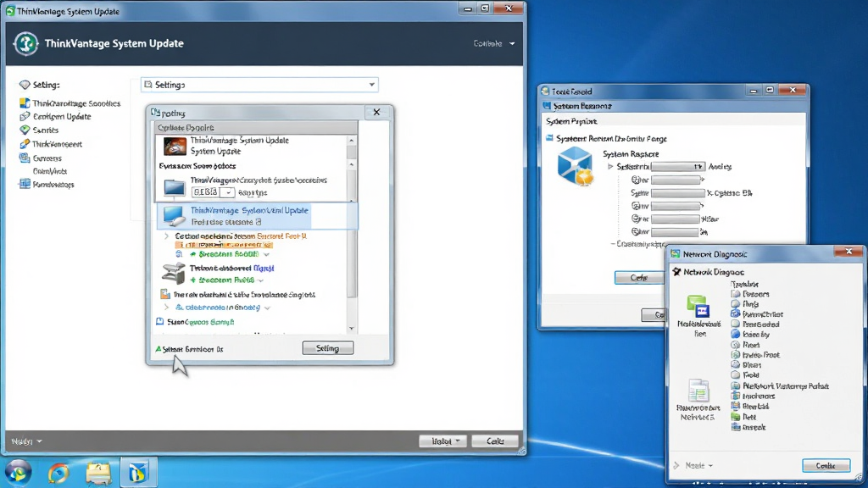Click the last sidebar item with blue window icon
The width and height of the screenshot is (868, 488).
[47, 184]
